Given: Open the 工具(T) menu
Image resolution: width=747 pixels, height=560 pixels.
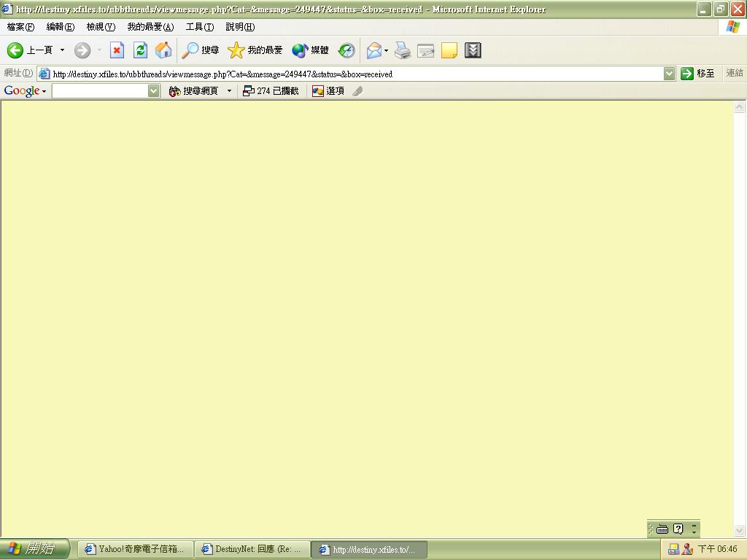Looking at the screenshot, I should pos(199,27).
